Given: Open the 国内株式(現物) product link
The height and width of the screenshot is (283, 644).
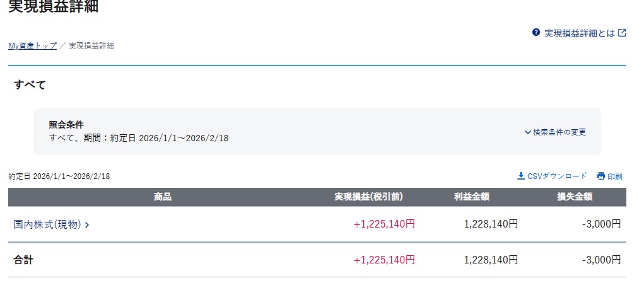Looking at the screenshot, I should [47, 224].
